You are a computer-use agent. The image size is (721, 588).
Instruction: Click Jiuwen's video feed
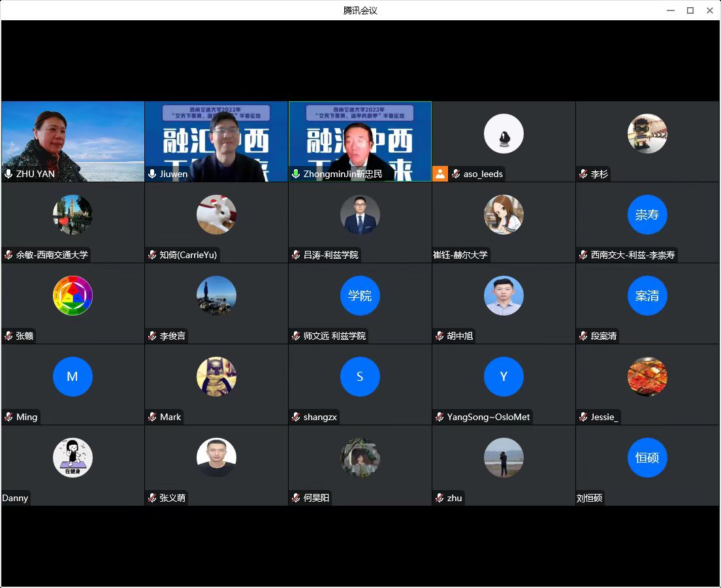click(x=216, y=137)
